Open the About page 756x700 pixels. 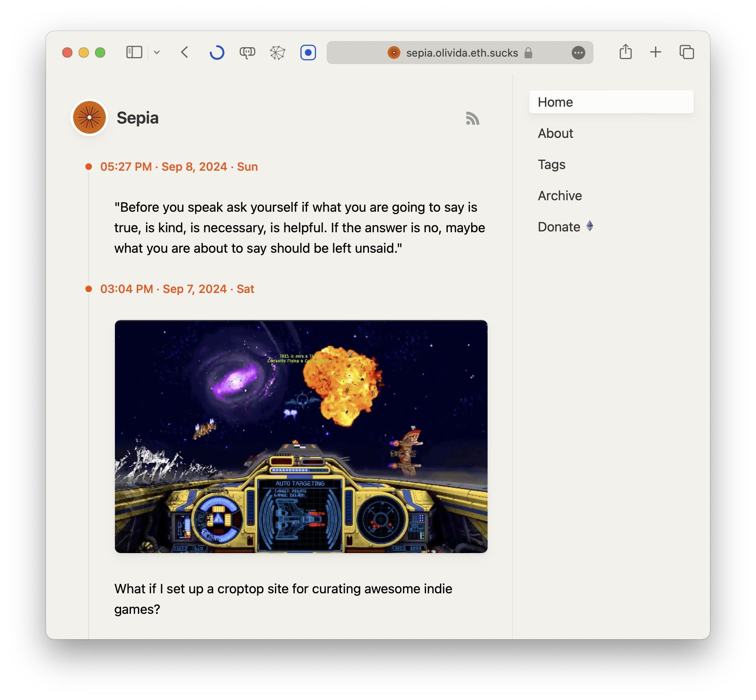(555, 133)
